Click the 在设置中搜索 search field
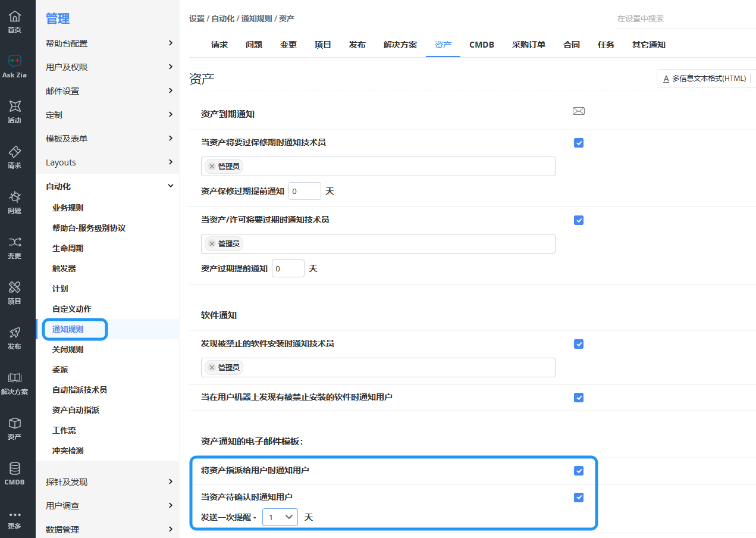 [684, 19]
